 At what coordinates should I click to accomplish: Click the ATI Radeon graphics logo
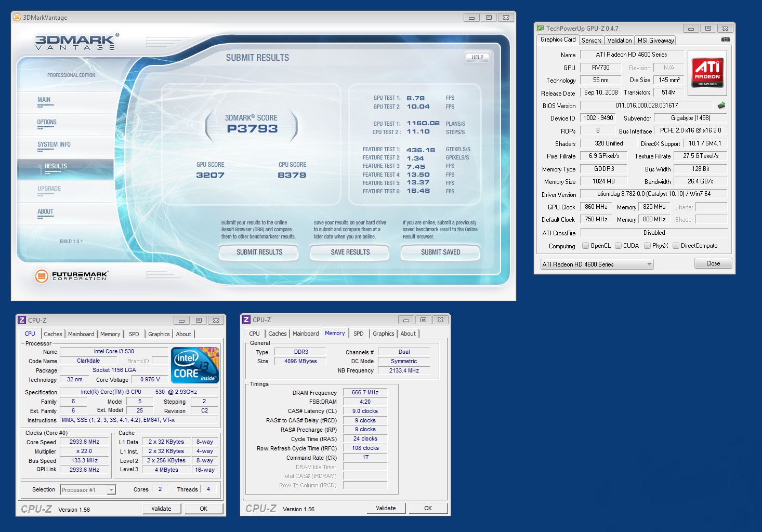707,73
